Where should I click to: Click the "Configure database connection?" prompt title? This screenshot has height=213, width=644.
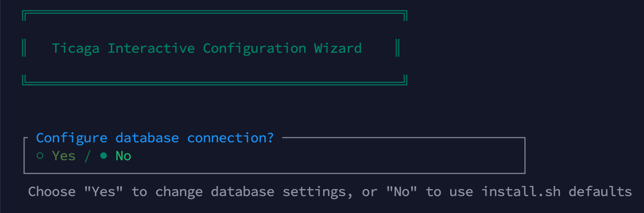155,138
